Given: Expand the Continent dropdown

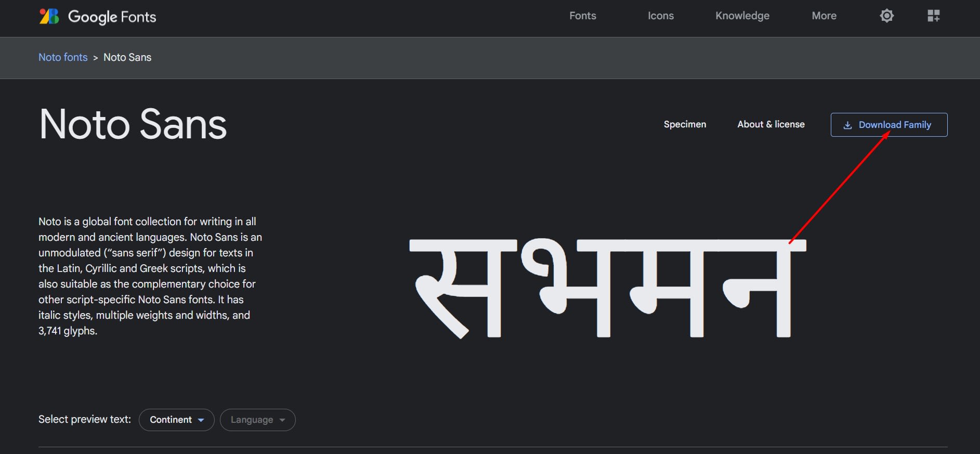Looking at the screenshot, I should [x=177, y=420].
